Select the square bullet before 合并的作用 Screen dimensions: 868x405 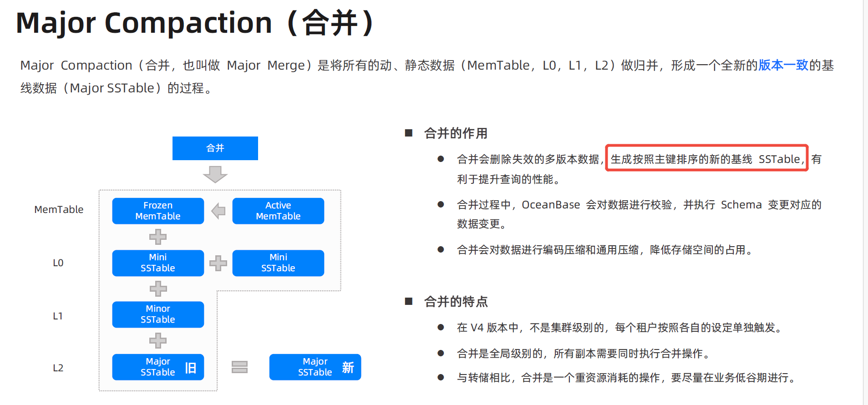[409, 133]
